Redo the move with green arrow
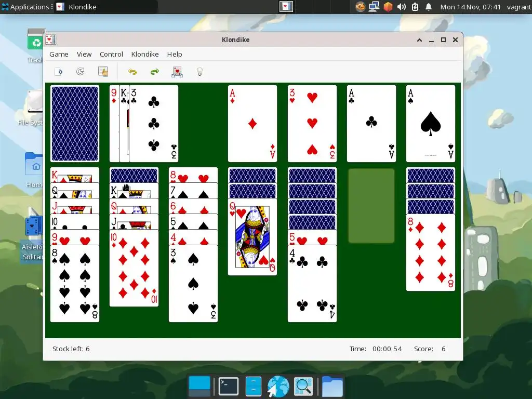Screen dimensions: 532x399 click(155, 72)
